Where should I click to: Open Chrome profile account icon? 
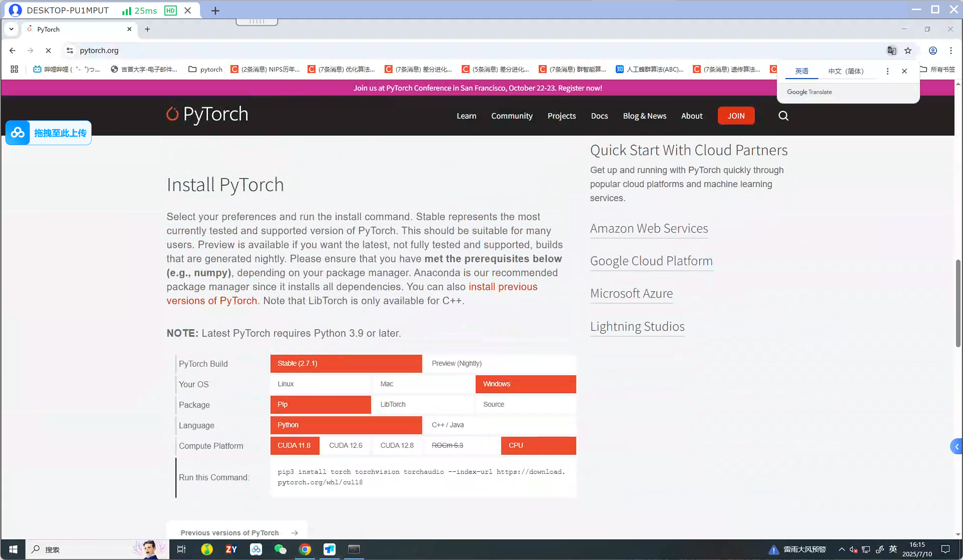[933, 50]
